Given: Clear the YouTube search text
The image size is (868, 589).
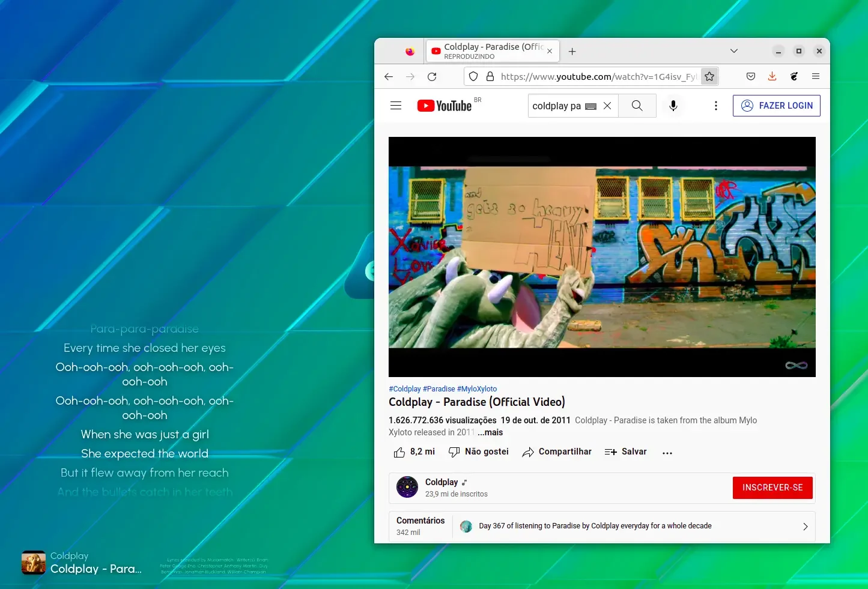Looking at the screenshot, I should click(607, 106).
